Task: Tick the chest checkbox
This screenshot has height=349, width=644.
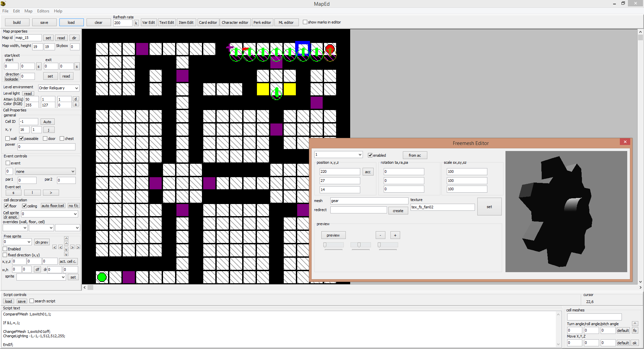Action: pyautogui.click(x=62, y=139)
